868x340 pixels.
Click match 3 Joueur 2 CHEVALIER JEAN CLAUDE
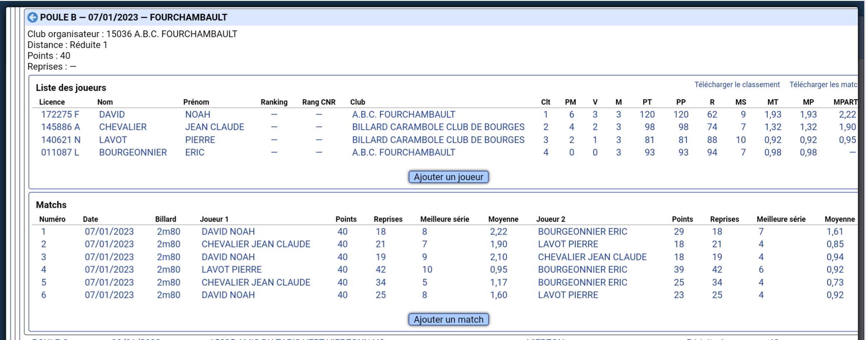(592, 257)
